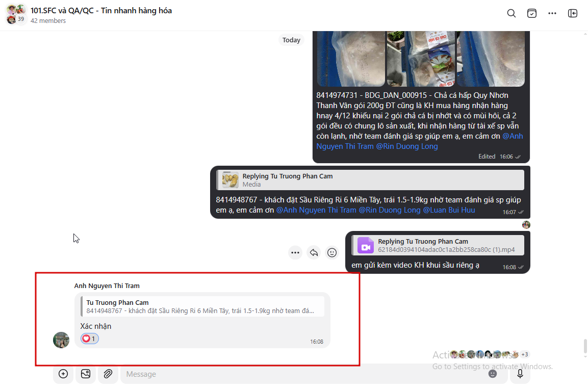Open the third fish cake photo thumbnail
The image size is (588, 389).
click(491, 59)
